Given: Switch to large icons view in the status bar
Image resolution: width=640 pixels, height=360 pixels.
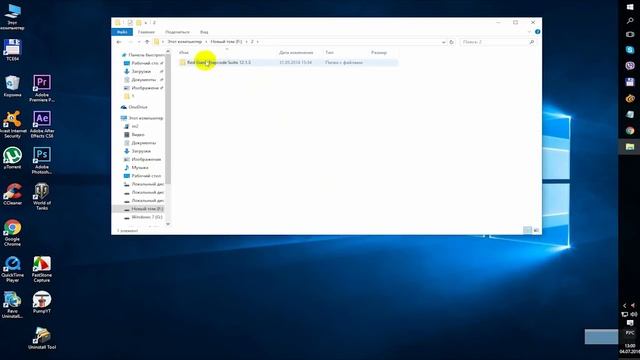Looking at the screenshot, I should [x=536, y=230].
